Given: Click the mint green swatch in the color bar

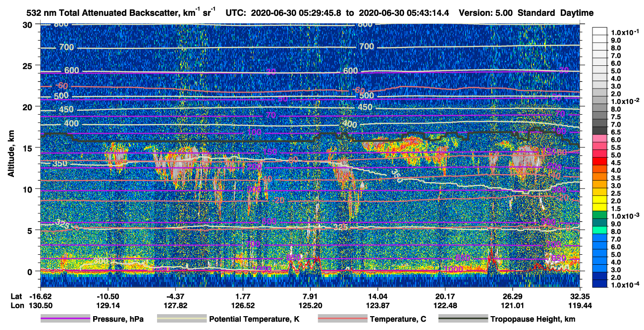Looking at the screenshot, I should [600, 231].
